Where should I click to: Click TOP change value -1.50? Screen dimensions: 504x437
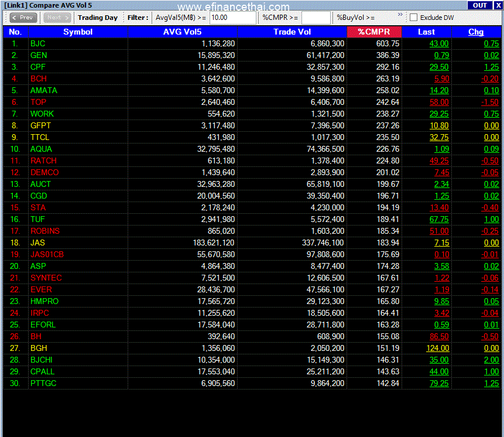490,103
